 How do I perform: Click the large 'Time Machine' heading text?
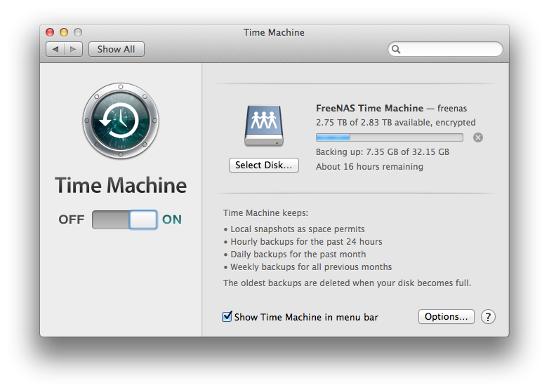[121, 185]
